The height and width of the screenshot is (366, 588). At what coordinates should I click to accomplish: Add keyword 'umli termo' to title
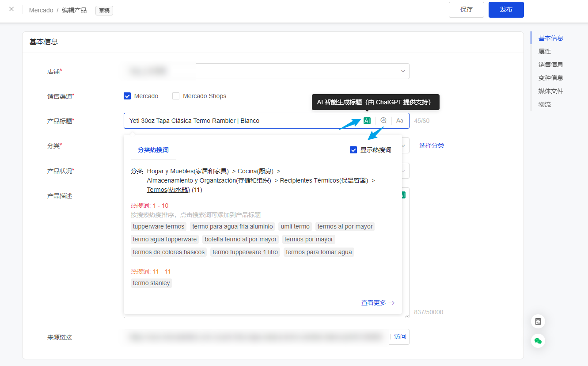[295, 226]
